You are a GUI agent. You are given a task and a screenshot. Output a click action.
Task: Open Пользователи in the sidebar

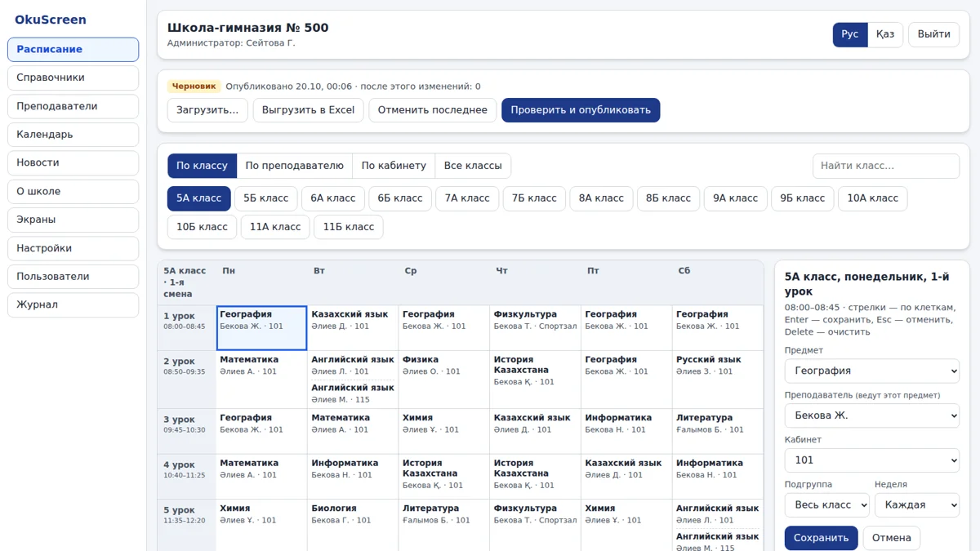pyautogui.click(x=73, y=276)
